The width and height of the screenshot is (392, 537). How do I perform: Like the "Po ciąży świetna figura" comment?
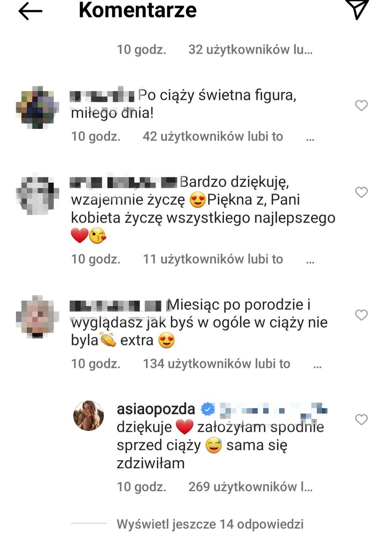[361, 105]
